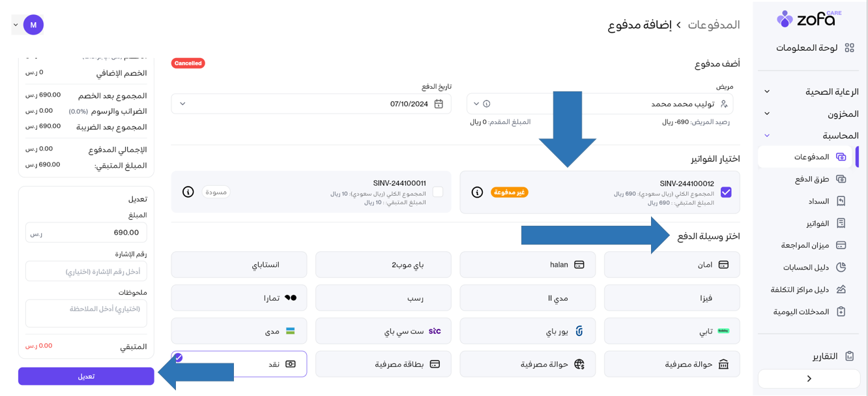Open the patient selection dropdown
This screenshot has width=868, height=396.
point(476,104)
